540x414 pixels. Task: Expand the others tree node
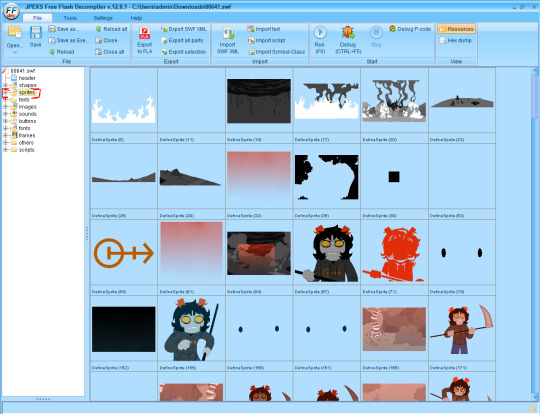tap(5, 143)
